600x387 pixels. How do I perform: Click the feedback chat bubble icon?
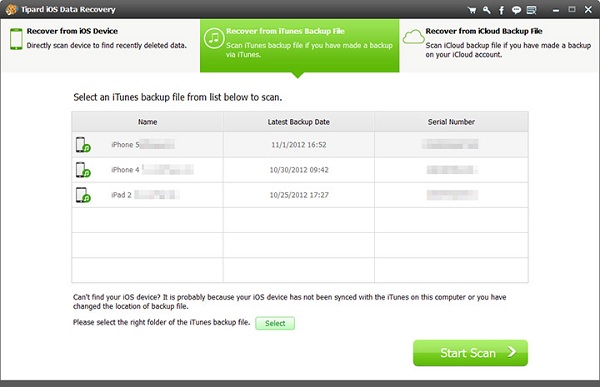[516, 10]
